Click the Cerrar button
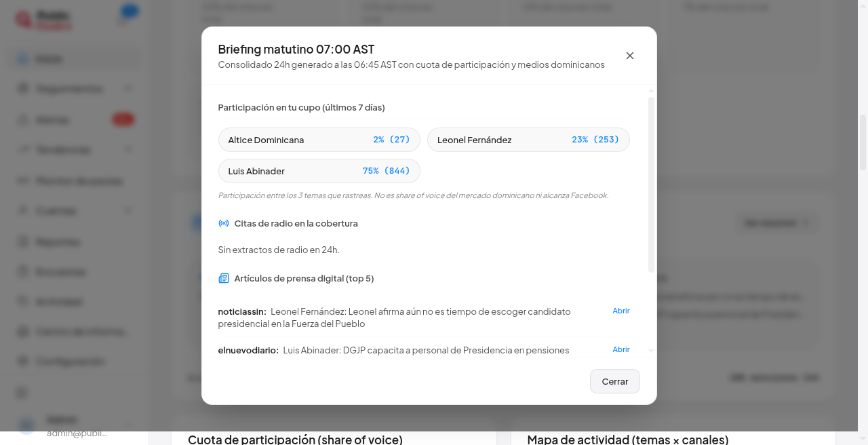 [x=615, y=381]
